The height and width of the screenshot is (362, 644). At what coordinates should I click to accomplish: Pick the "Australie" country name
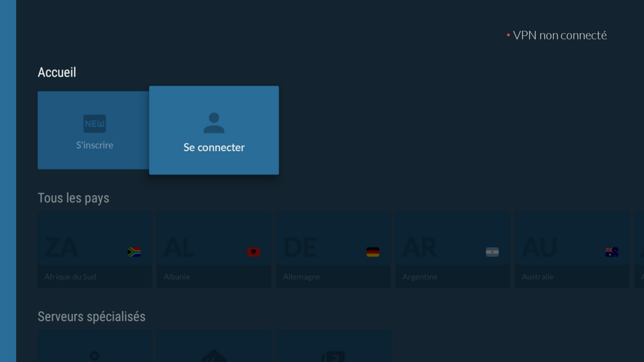click(x=537, y=277)
